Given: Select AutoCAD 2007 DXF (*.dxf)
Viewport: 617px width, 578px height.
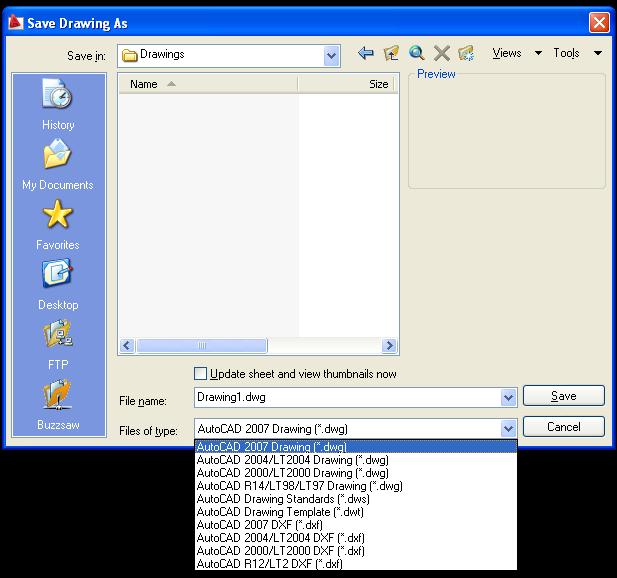Looking at the screenshot, I should coord(356,525).
